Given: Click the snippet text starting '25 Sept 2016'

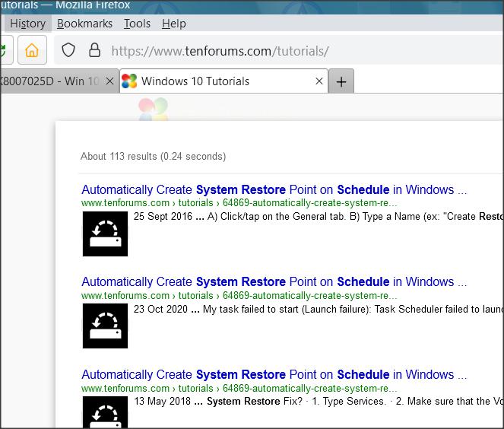Looking at the screenshot, I should (319, 217).
